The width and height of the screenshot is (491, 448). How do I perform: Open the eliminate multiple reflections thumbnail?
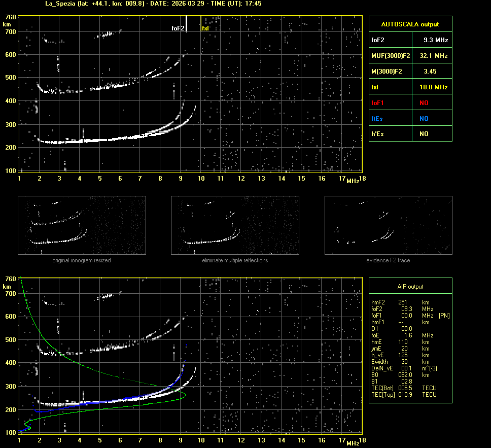click(x=235, y=225)
